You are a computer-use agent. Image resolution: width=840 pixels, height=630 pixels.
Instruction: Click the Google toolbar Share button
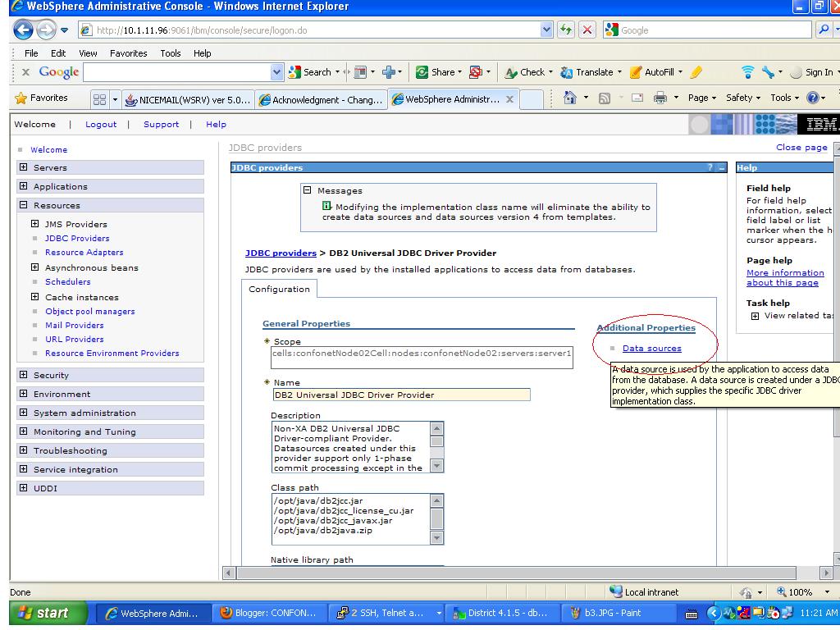[439, 72]
